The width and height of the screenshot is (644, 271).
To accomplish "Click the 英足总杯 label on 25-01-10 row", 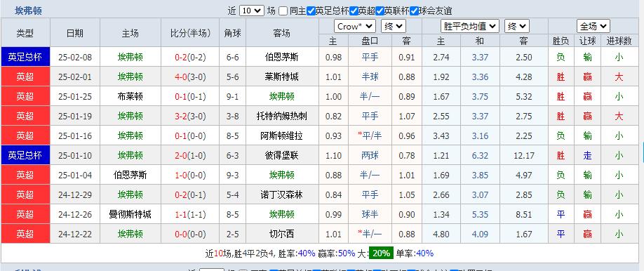I will [x=25, y=155].
